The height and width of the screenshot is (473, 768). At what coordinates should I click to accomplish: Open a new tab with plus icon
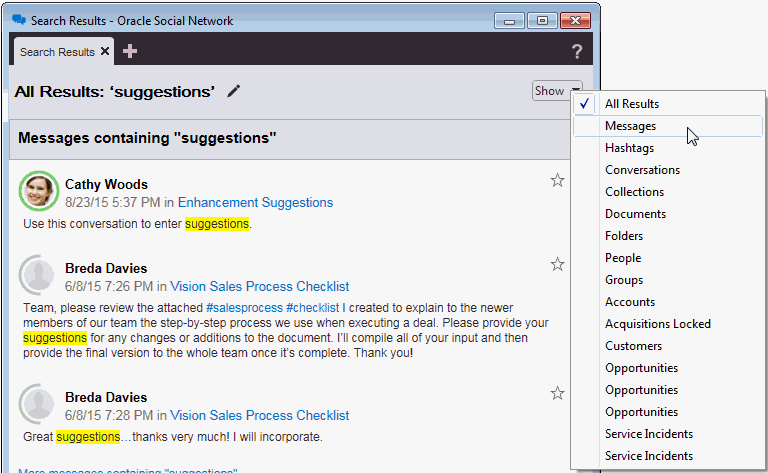(x=130, y=51)
